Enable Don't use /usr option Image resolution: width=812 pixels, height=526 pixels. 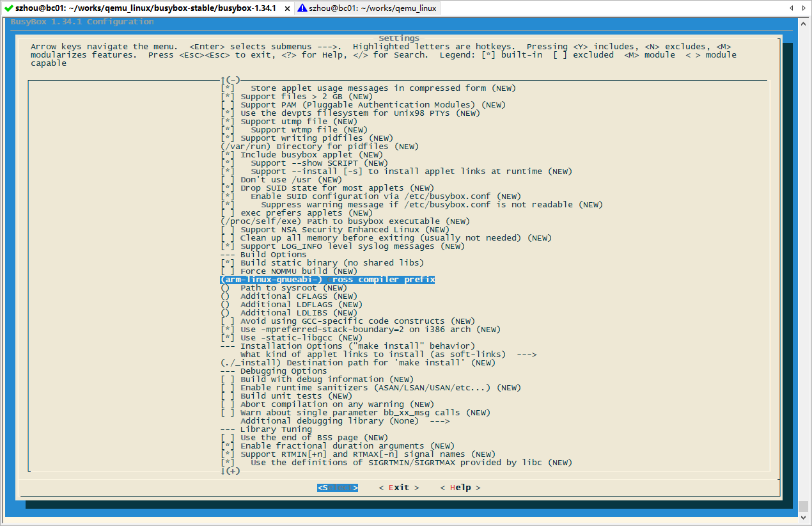pos(281,180)
